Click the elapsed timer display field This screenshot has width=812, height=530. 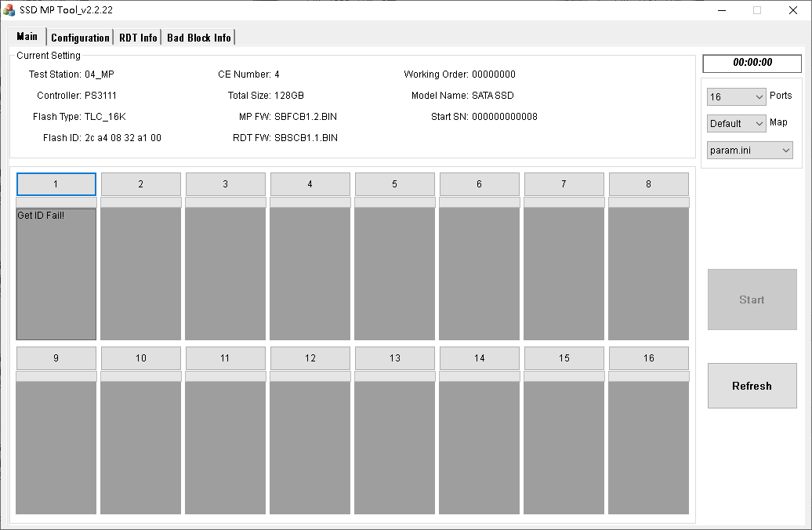coord(752,63)
